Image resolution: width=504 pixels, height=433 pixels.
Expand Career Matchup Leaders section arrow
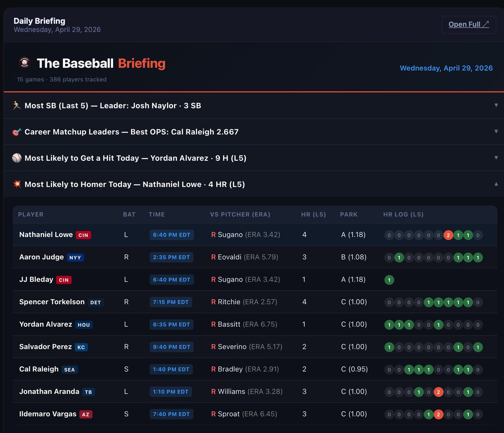pyautogui.click(x=496, y=132)
